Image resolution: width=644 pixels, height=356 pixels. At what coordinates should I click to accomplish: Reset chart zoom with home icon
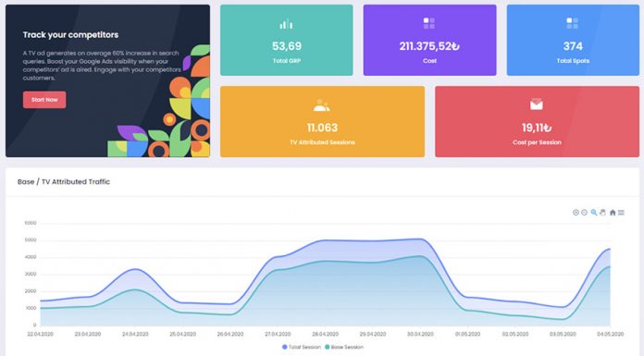[613, 213]
